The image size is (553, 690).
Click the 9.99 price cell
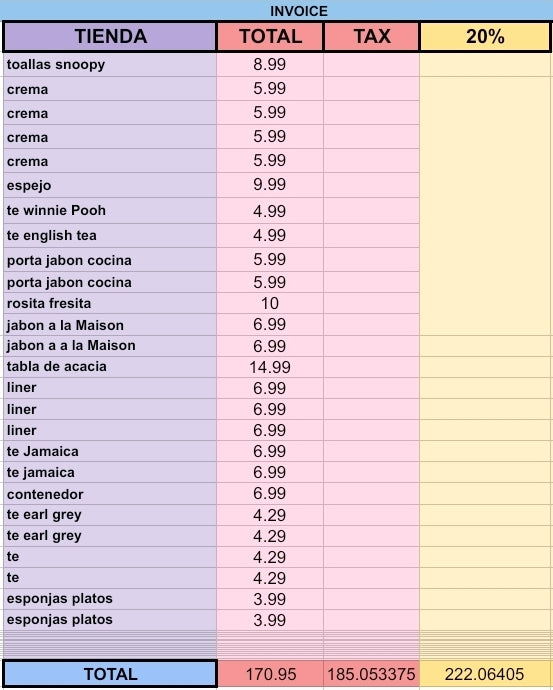(x=270, y=185)
